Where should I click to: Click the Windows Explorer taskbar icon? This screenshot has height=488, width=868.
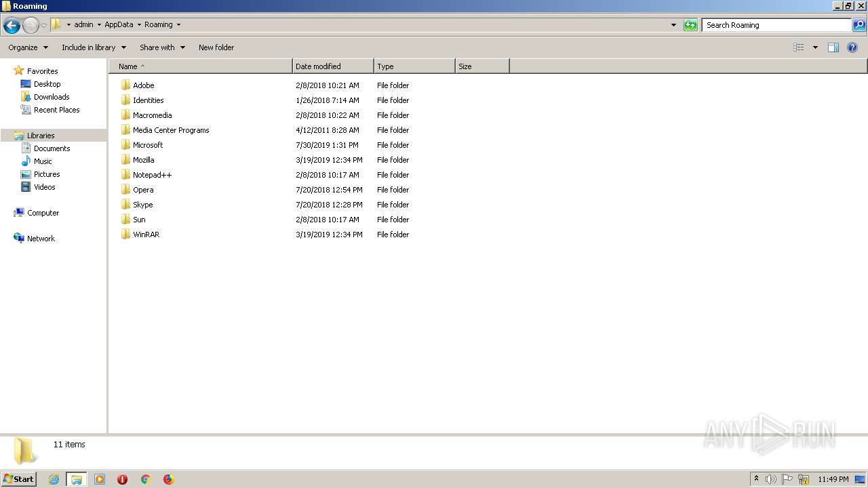pos(77,479)
